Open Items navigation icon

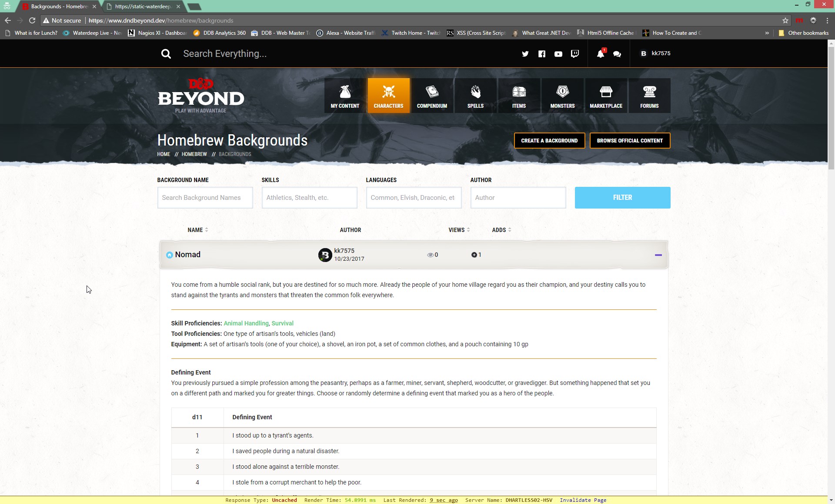(519, 96)
